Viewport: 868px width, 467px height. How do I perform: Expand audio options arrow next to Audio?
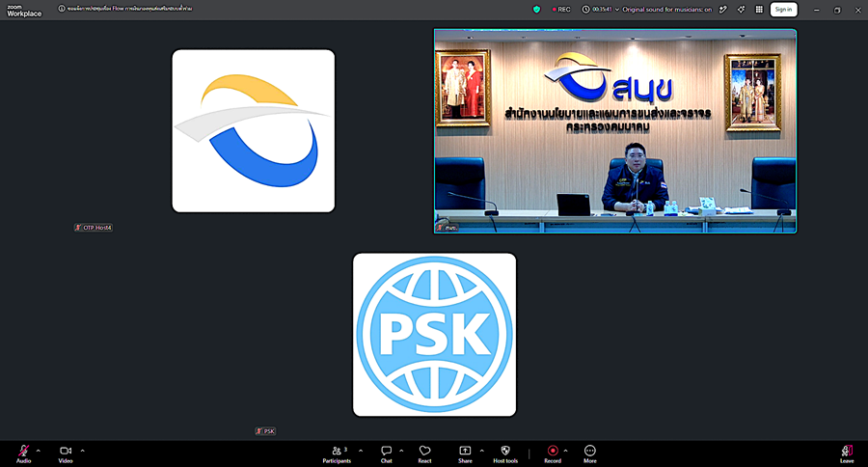click(39, 451)
